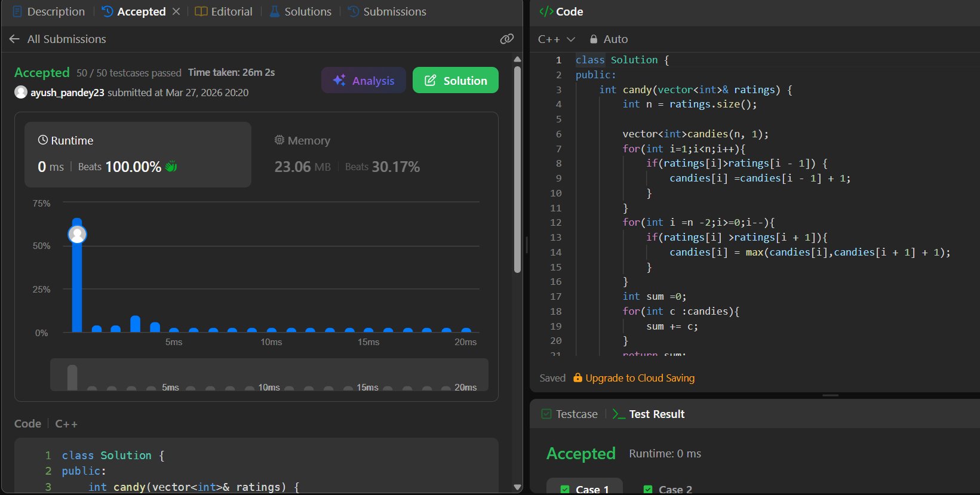Select the Case 1 test result
Viewport: 980px width, 495px height.
tap(585, 488)
